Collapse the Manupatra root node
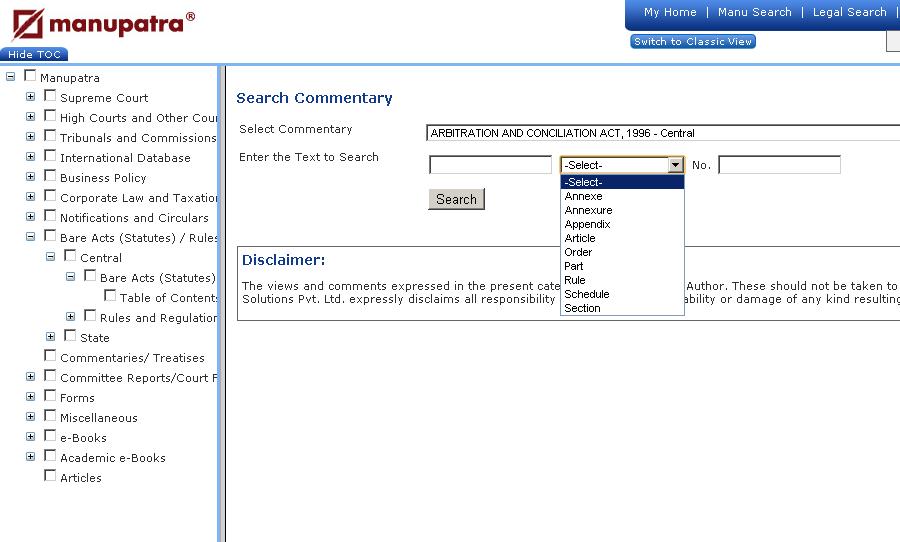 (x=10, y=76)
